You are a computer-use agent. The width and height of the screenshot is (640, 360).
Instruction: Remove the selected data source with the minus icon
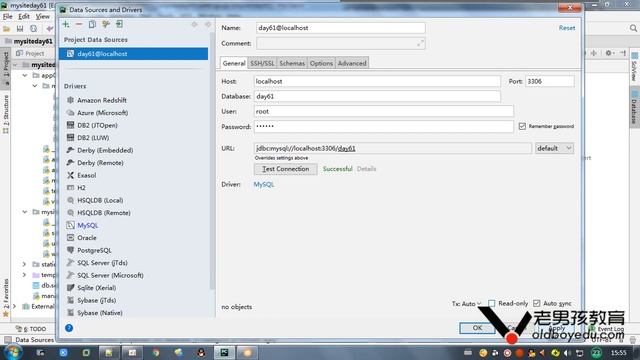pos(79,24)
